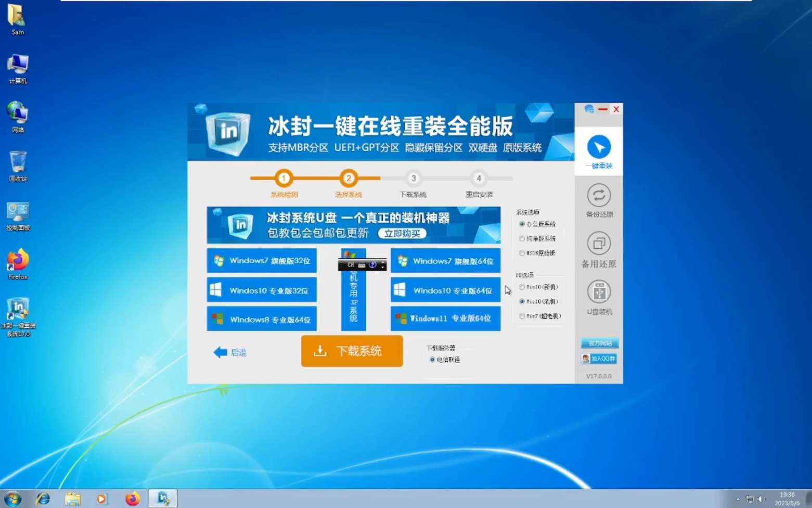This screenshot has width=812, height=508.
Task: Click the step 1 系统检测 circle
Action: [283, 178]
